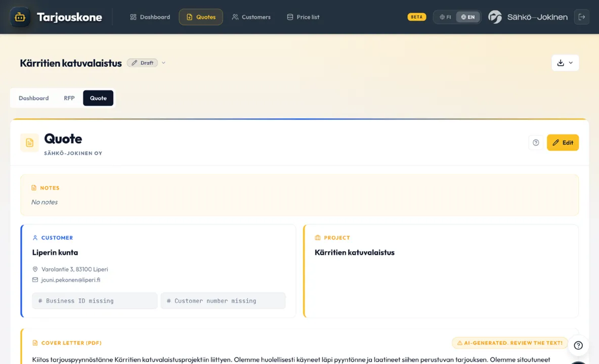Click project name Kärritien katuvalaistus in Project card
This screenshot has height=364, width=599.
pyautogui.click(x=355, y=253)
